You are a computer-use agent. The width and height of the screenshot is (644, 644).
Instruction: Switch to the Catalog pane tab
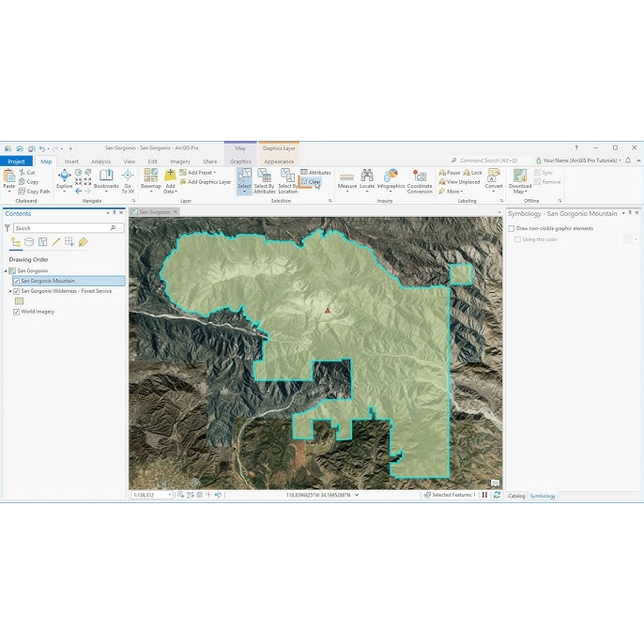(x=516, y=496)
